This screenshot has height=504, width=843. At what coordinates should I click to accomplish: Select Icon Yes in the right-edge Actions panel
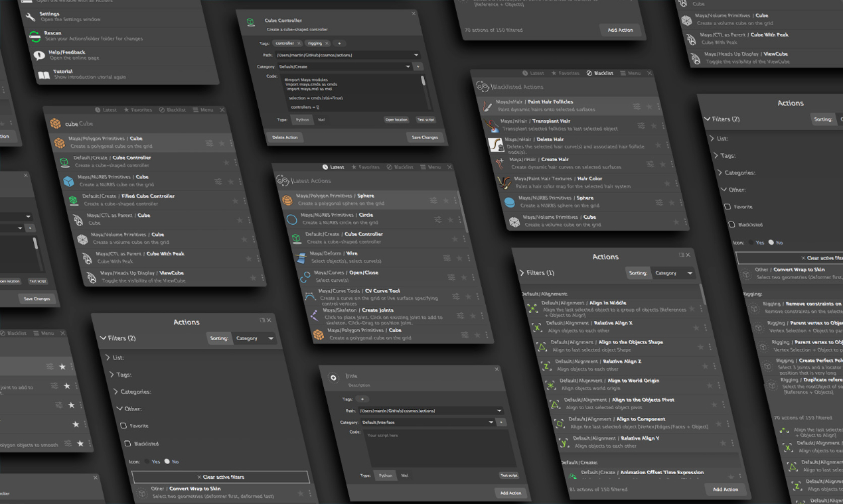point(751,242)
